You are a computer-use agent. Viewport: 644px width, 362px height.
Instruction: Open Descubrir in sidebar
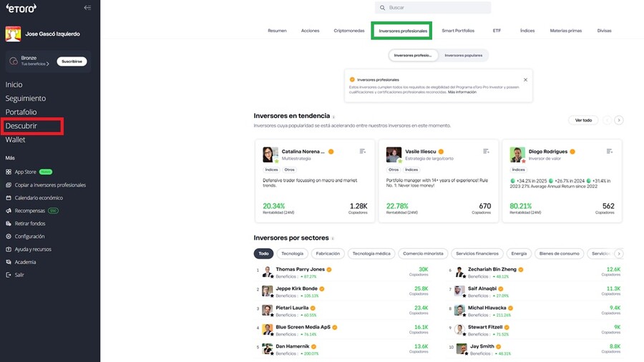coord(21,126)
